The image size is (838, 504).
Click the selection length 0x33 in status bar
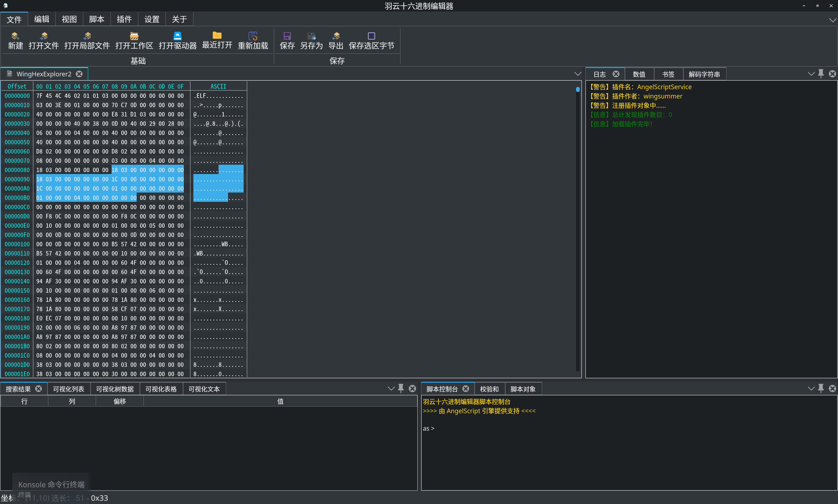(99, 498)
